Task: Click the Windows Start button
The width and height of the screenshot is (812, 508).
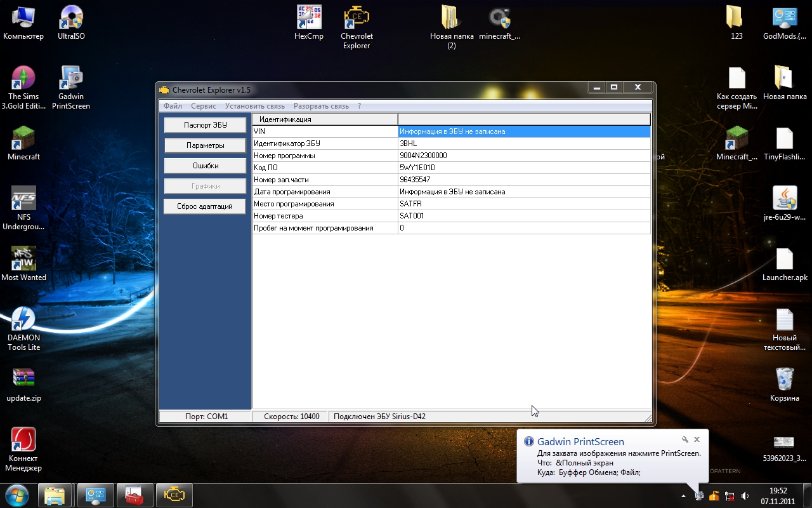Action: (x=16, y=495)
